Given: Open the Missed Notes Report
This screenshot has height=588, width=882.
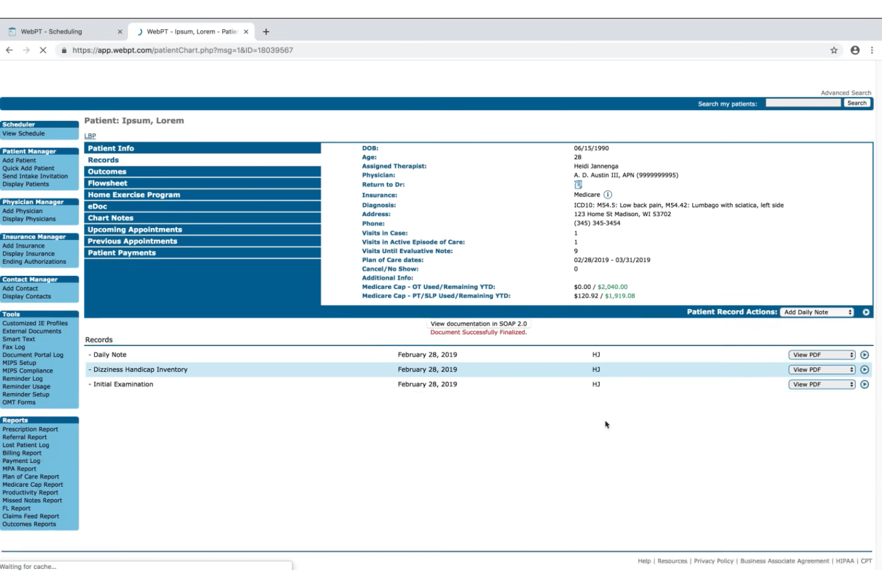Looking at the screenshot, I should click(32, 501).
